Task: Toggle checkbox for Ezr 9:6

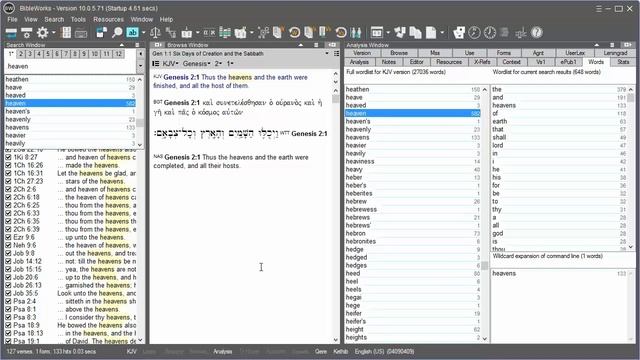Action: coord(8,237)
